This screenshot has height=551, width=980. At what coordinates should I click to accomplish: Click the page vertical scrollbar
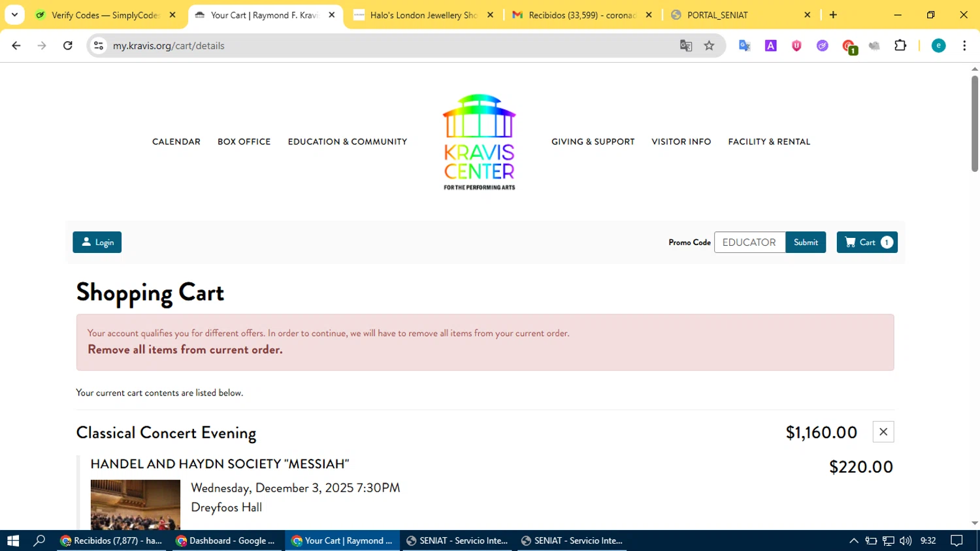point(975,124)
